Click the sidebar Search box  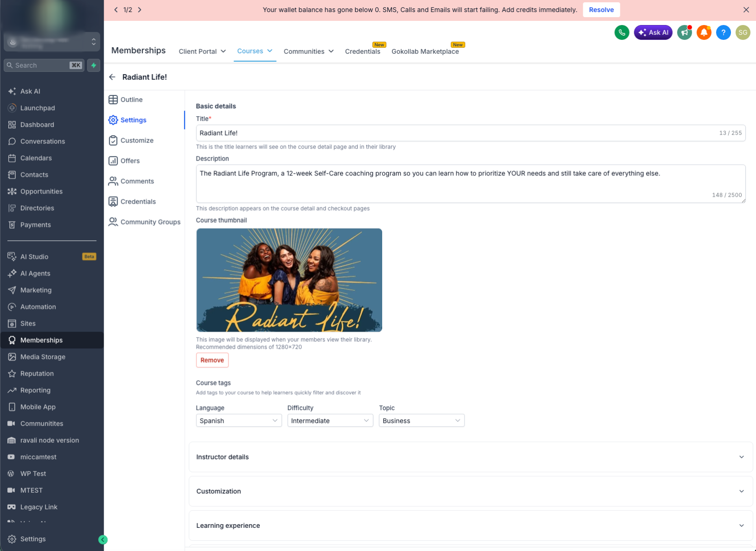pyautogui.click(x=44, y=65)
